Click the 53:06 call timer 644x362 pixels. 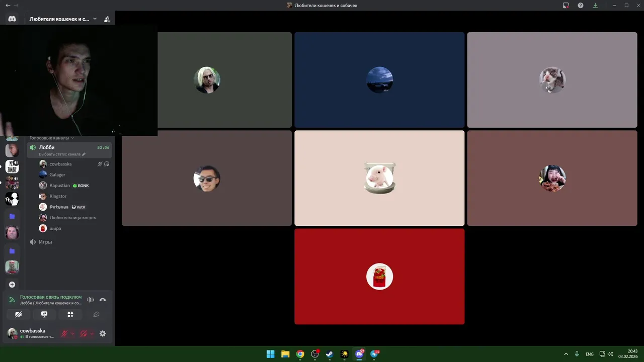(x=103, y=147)
